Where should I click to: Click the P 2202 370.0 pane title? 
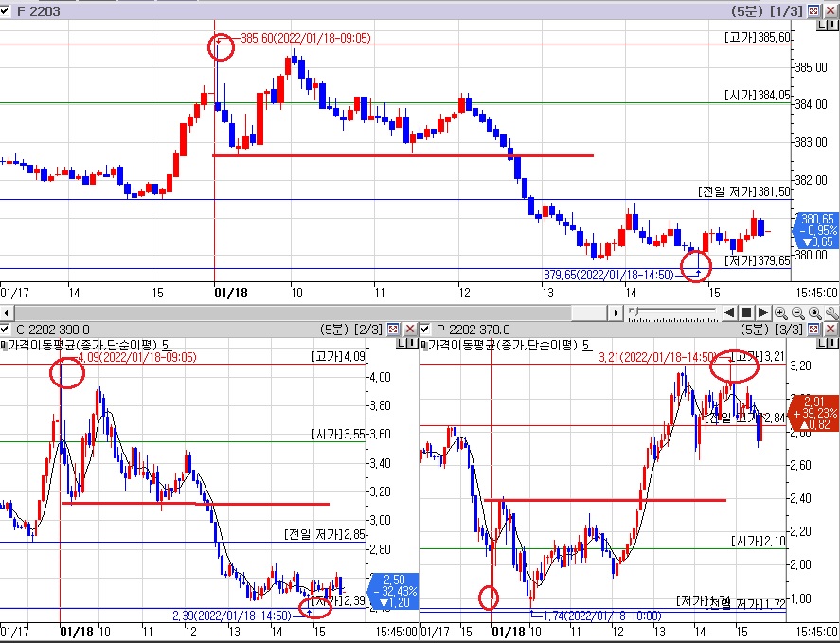[474, 330]
